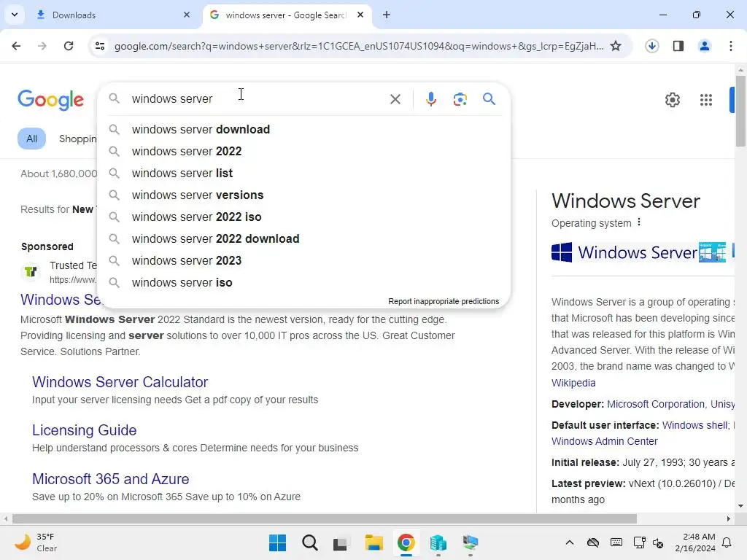
Task: Open taskbar Search
Action: click(x=309, y=542)
